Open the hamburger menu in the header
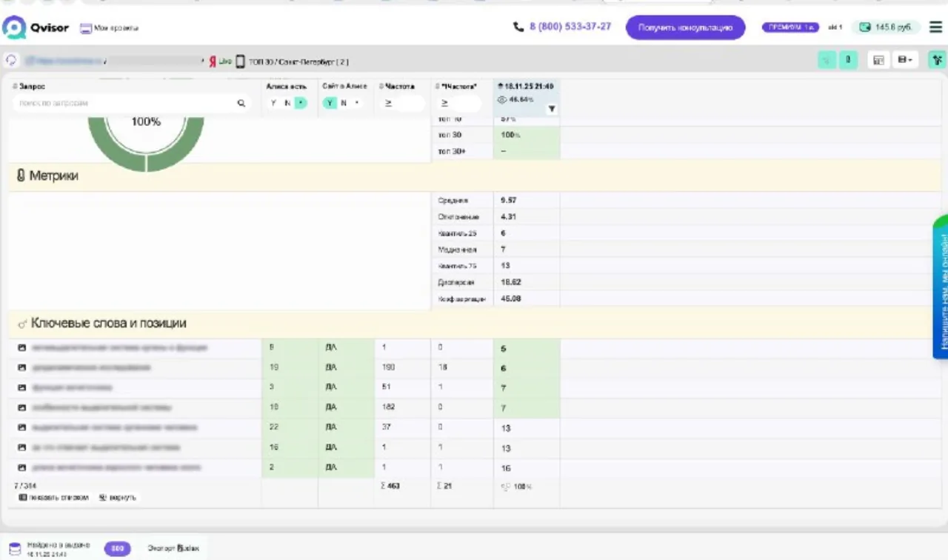The width and height of the screenshot is (948, 560). click(x=935, y=27)
